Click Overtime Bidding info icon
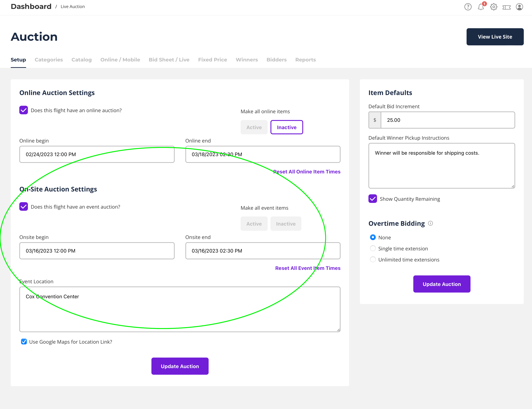Screen dimensions: 532x409 pyautogui.click(x=430, y=223)
